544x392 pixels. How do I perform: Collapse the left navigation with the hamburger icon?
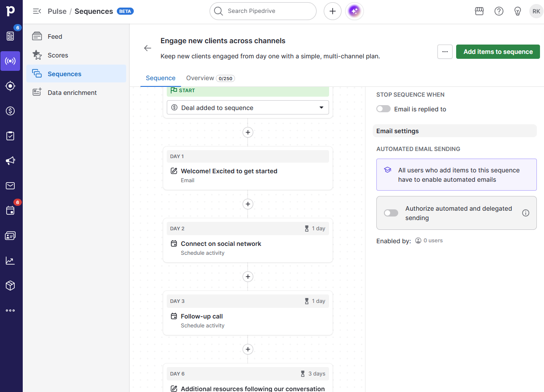coord(37,11)
